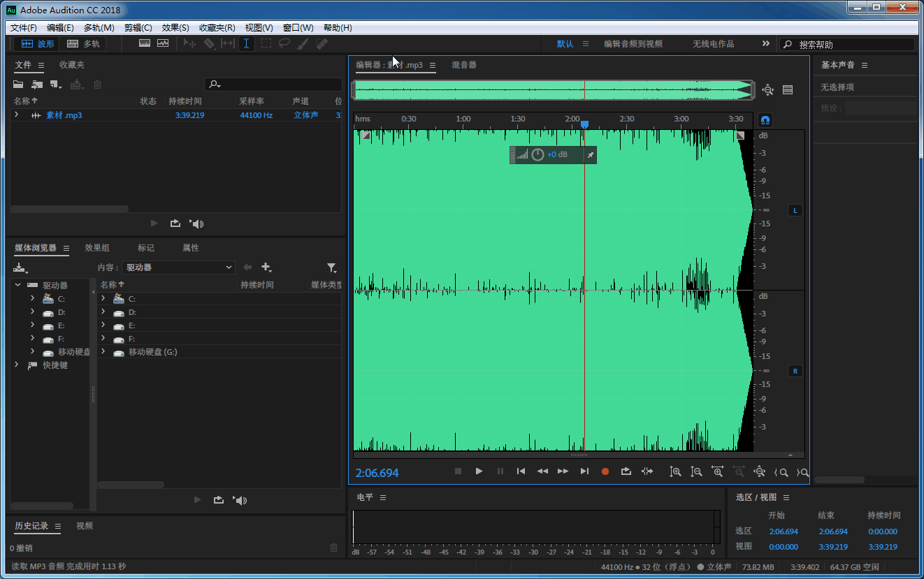Viewport: 924px width, 579px height.
Task: Click Zoom In (Amplitude) icon
Action: pyautogui.click(x=675, y=471)
